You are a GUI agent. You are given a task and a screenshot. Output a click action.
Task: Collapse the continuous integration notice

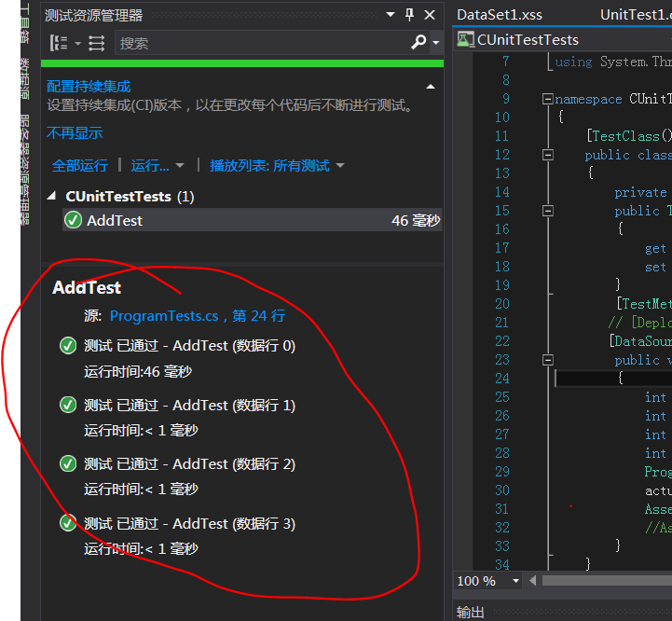(431, 87)
